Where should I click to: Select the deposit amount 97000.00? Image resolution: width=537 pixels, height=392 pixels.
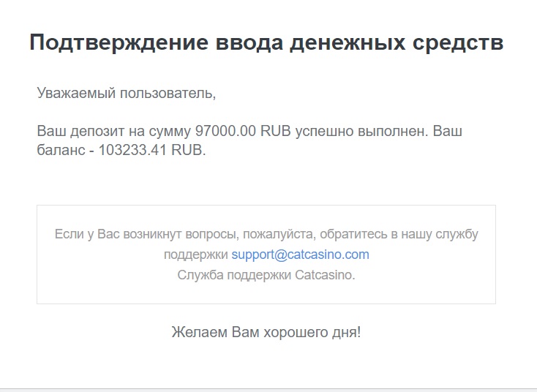tap(225, 131)
